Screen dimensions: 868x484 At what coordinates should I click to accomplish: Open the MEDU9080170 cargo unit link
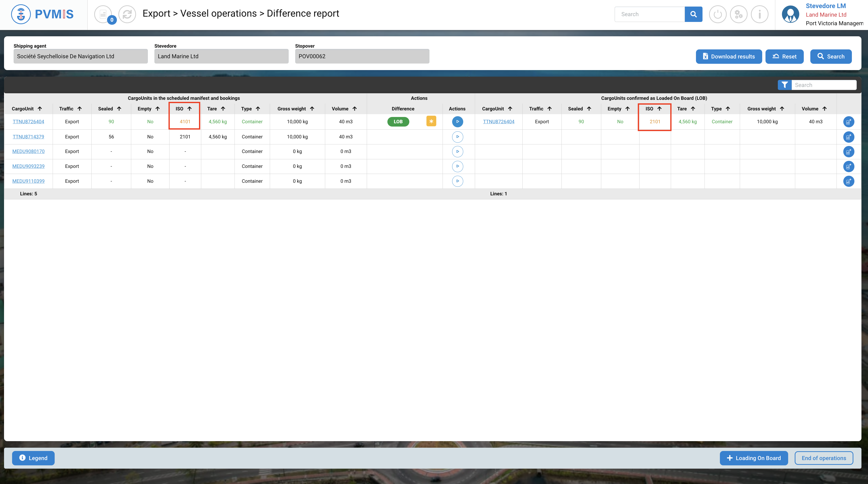click(x=28, y=152)
